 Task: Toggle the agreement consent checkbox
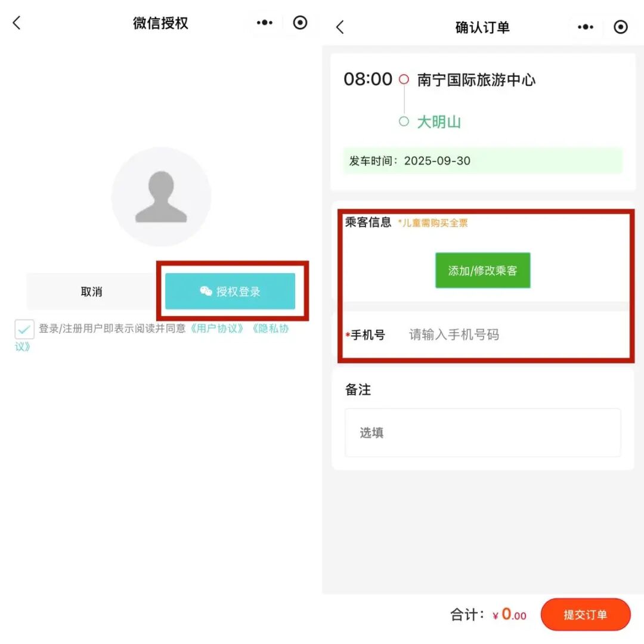[x=24, y=329]
